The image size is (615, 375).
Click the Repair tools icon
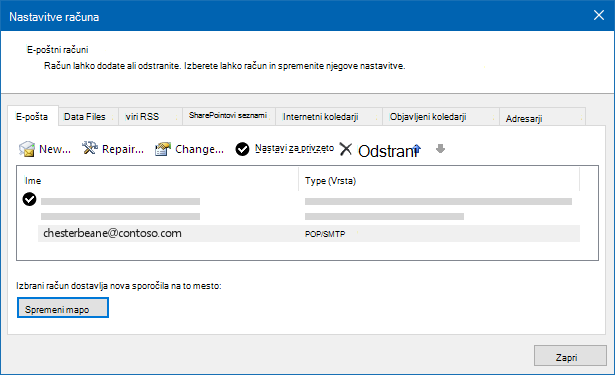90,148
